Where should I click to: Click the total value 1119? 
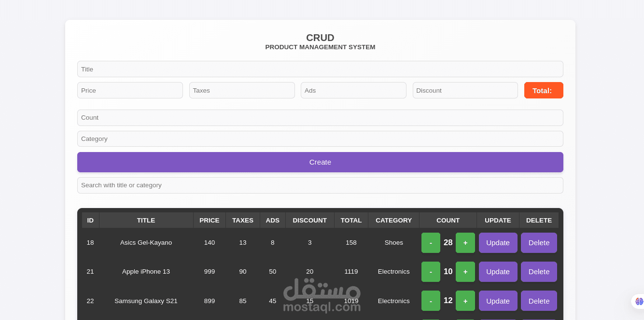(x=351, y=272)
